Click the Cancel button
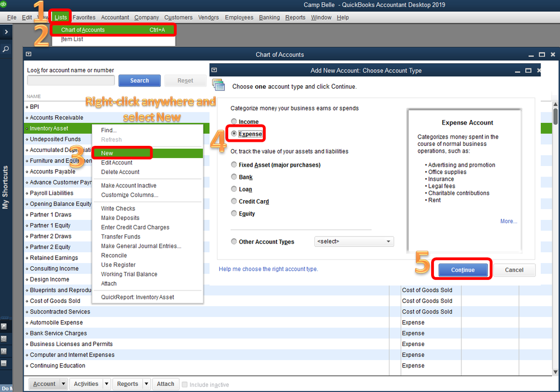The width and height of the screenshot is (560, 392). 514,270
